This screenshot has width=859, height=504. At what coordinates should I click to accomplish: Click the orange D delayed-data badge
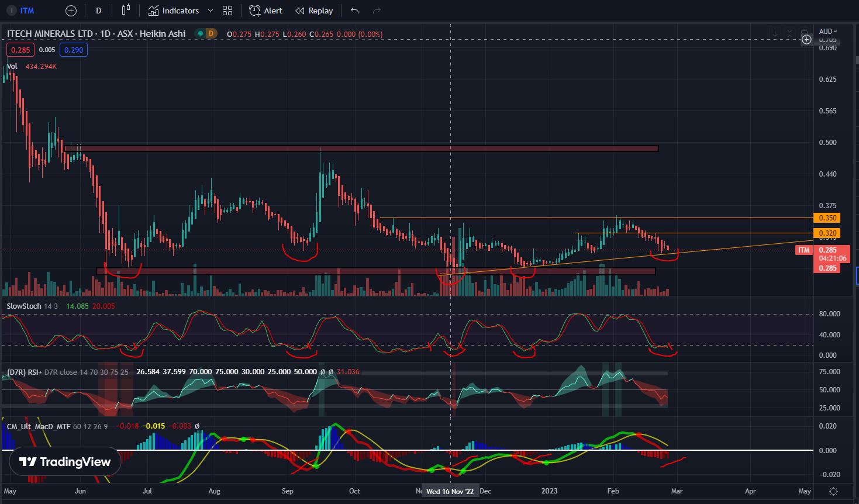211,34
